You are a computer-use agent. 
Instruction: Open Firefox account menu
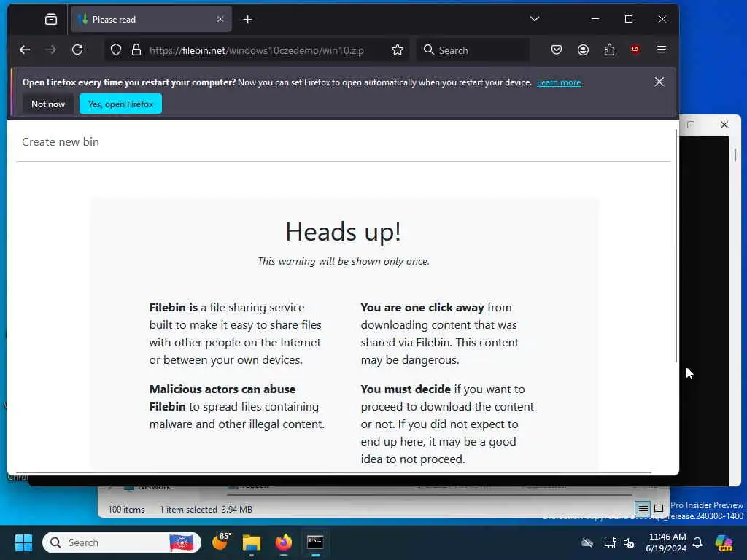click(x=583, y=50)
